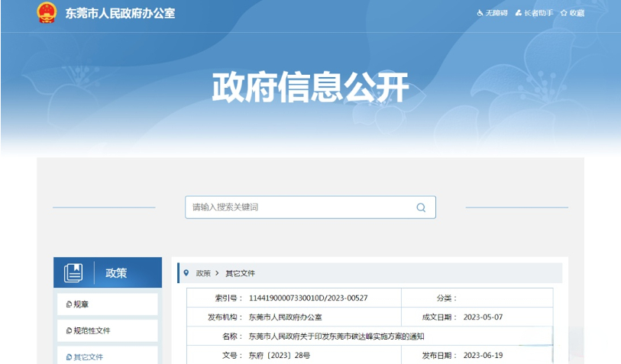
Task: Click the location pin icon in breadcrumb
Action: click(x=186, y=272)
